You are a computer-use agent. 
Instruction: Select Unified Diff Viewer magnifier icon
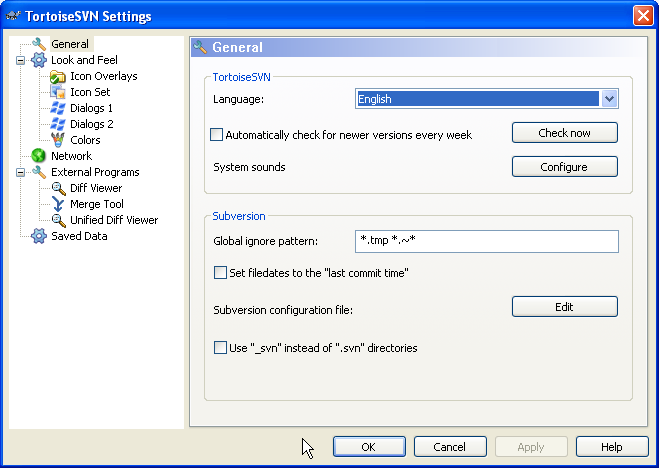click(x=58, y=220)
